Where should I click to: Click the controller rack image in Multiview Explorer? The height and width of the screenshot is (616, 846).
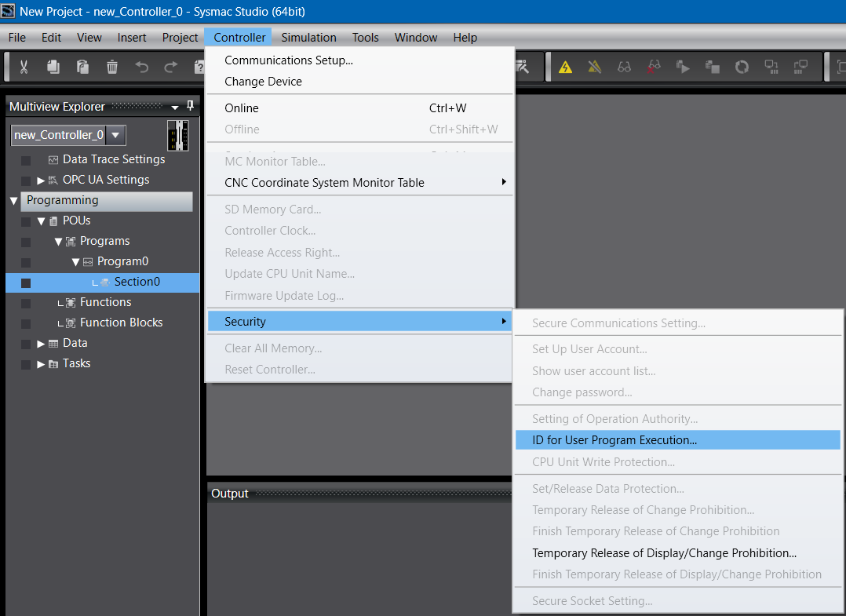178,135
